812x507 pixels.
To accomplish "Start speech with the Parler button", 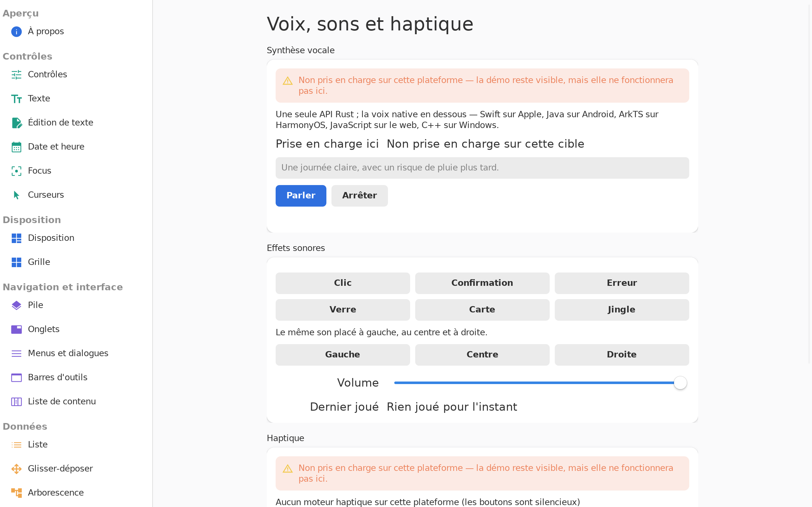I will (301, 196).
